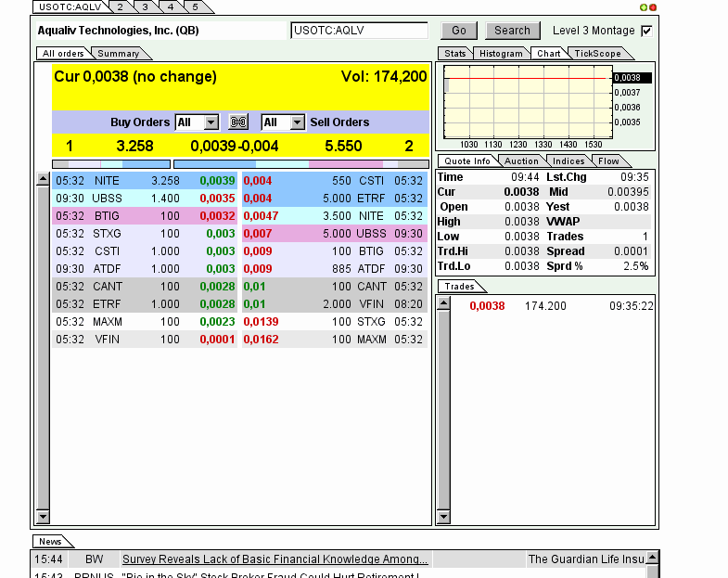Screen dimensions: 728x578
Task: Switch to the USOTC:AQLV tab
Action: point(70,7)
